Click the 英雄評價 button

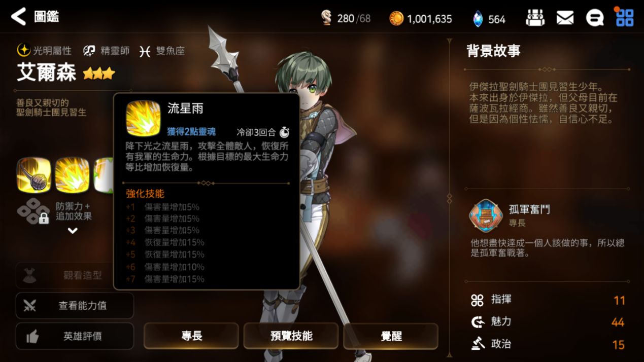point(75,336)
